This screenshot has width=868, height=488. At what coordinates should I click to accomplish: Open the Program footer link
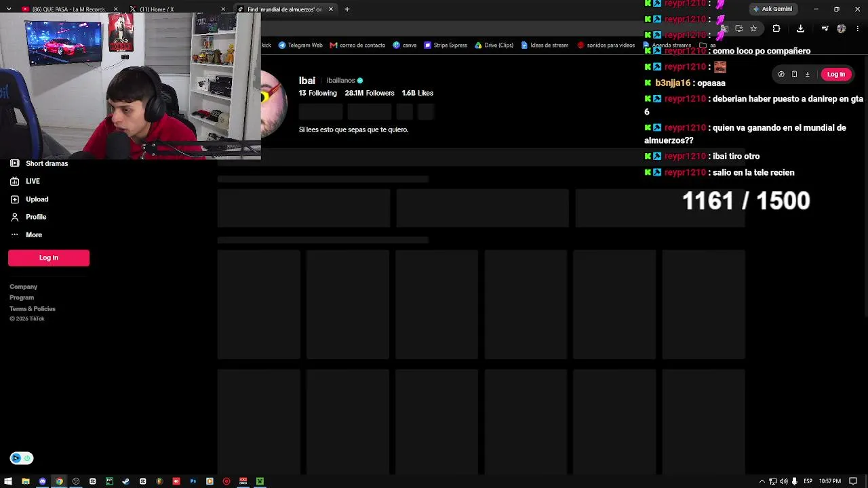click(22, 298)
